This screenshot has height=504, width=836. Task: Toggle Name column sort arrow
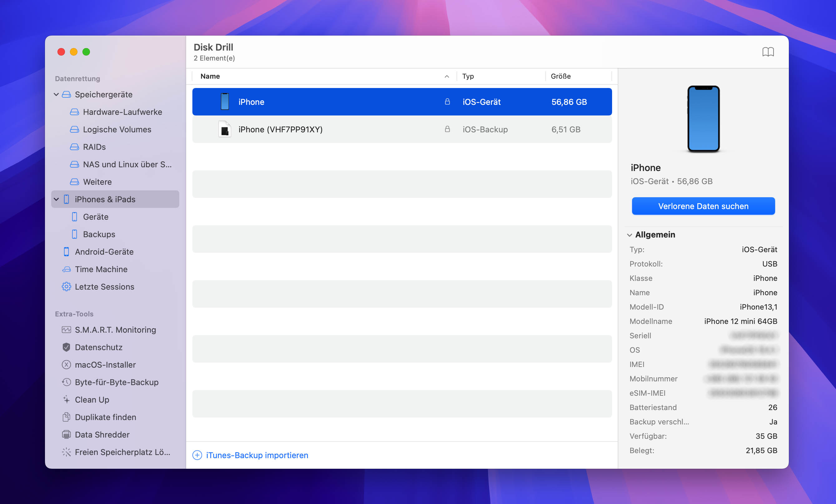447,76
